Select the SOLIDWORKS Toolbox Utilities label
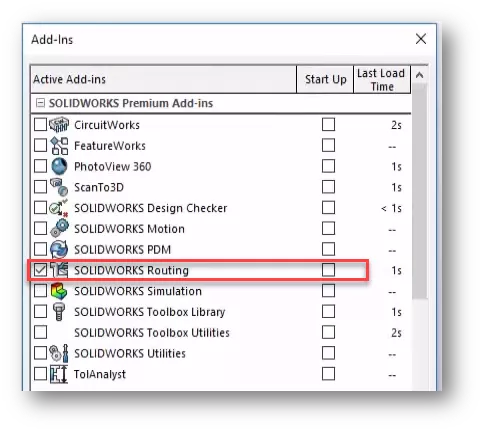 point(152,333)
